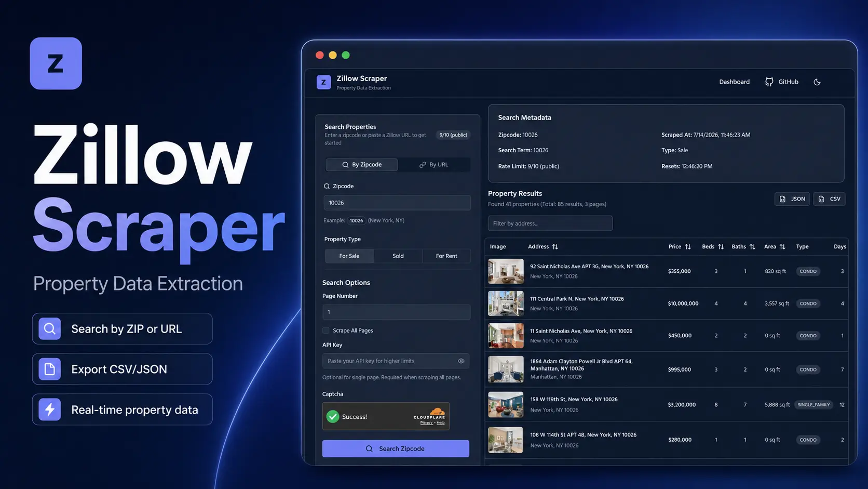This screenshot has width=868, height=489.
Task: Click the Zillow Scraper Z logo in header
Action: point(323,82)
